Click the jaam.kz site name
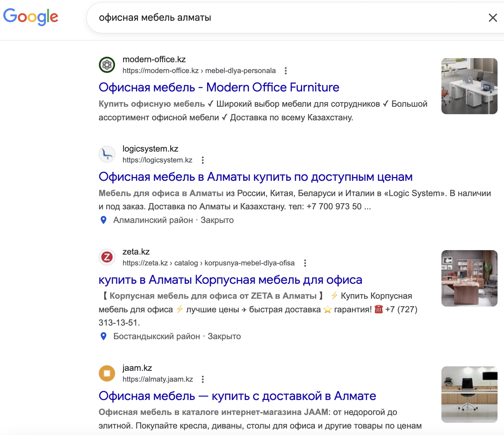Image resolution: width=504 pixels, height=435 pixels. pos(137,368)
